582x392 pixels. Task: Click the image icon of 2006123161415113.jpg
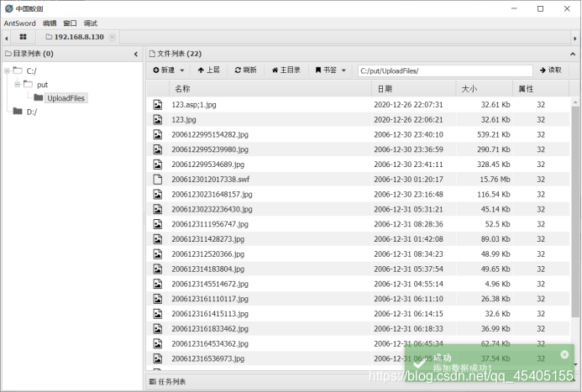pyautogui.click(x=158, y=314)
